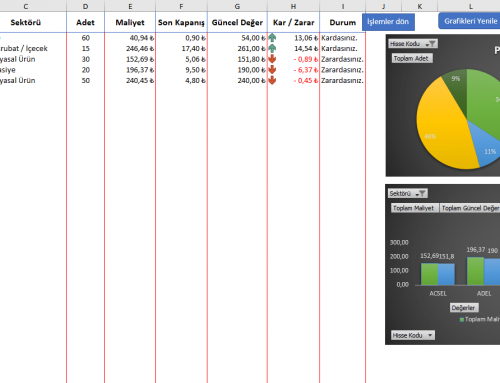The image size is (500, 383).
Task: Click the Toplam Maliyet field button
Action: point(415,208)
